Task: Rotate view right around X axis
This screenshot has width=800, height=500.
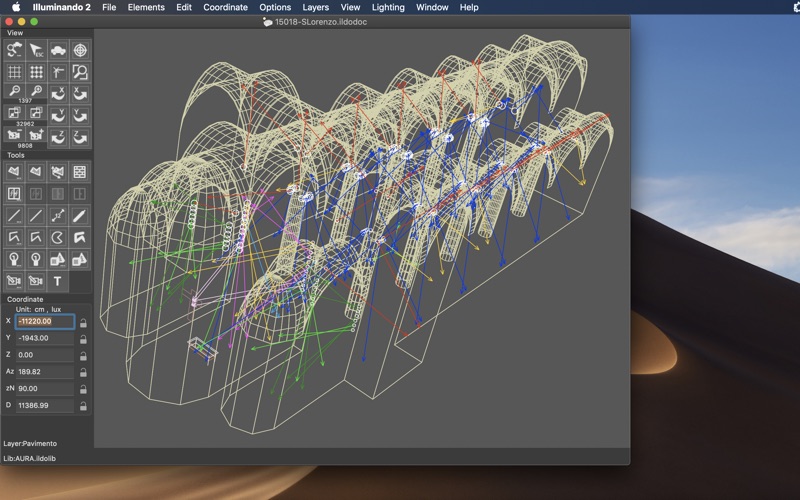Action: 80,94
